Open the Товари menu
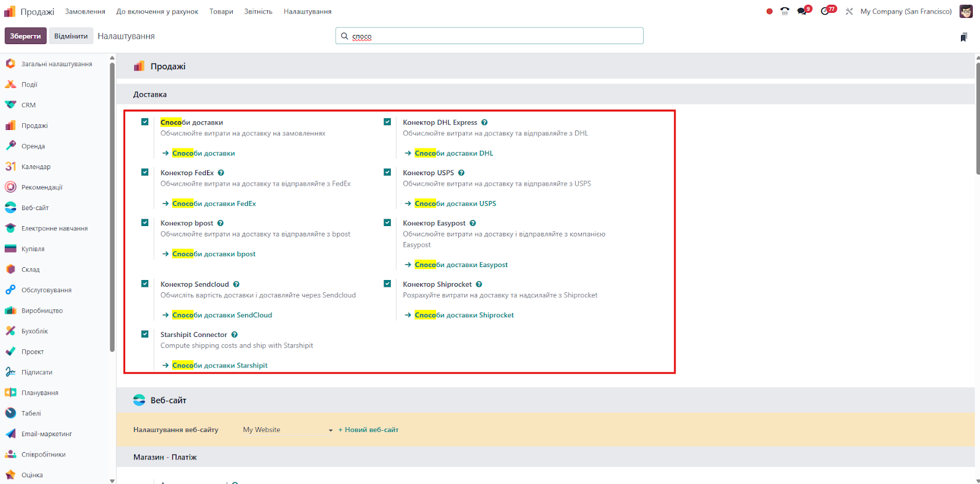The height and width of the screenshot is (484, 980). pyautogui.click(x=221, y=12)
